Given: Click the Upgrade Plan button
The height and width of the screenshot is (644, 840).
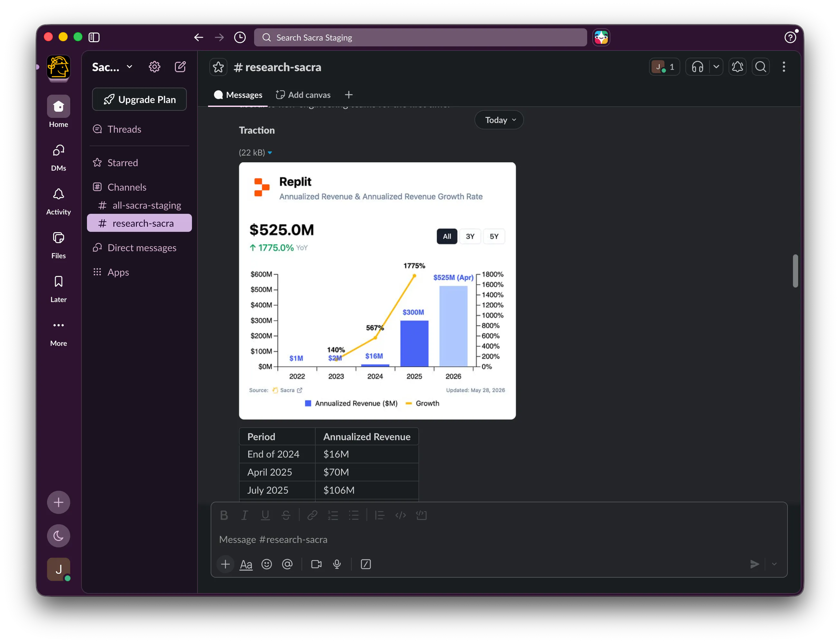Looking at the screenshot, I should pyautogui.click(x=139, y=99).
